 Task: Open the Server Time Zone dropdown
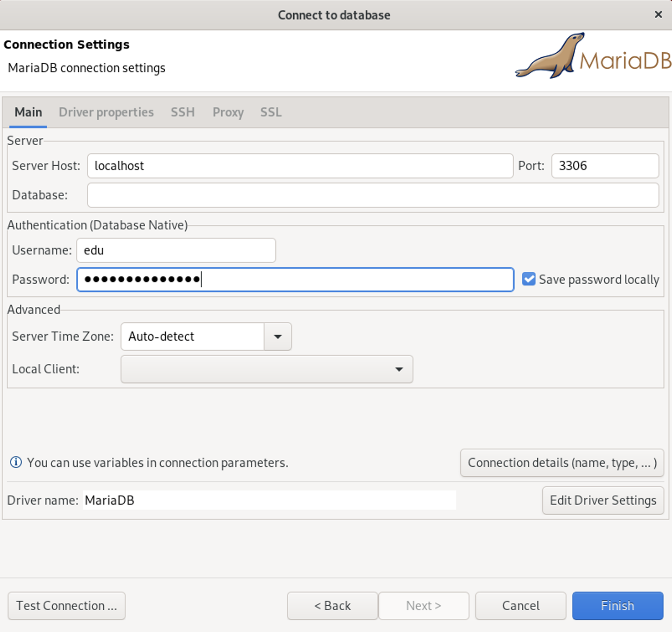click(277, 337)
